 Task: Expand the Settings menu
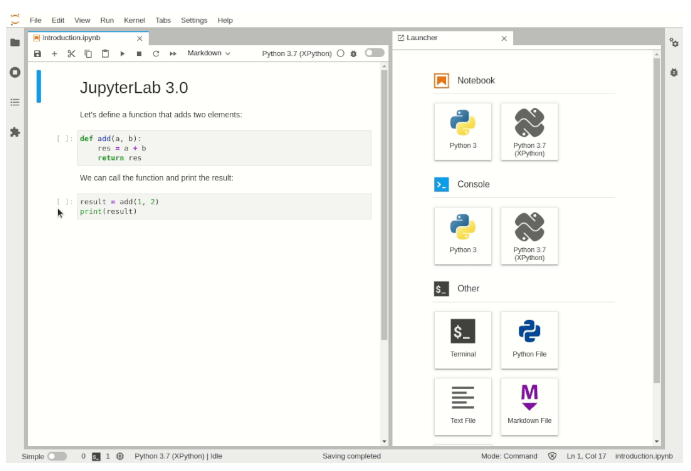194,20
